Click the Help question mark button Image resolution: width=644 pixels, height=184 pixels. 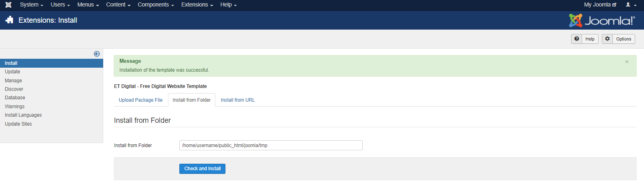tap(584, 39)
